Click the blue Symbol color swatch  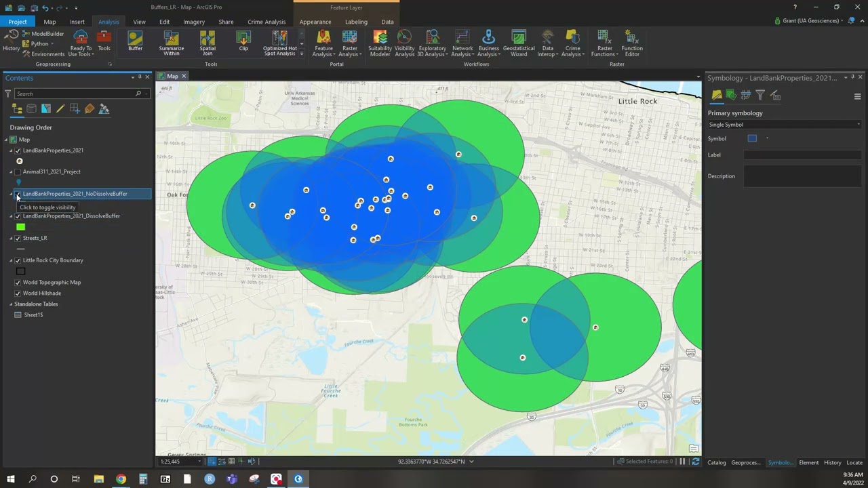click(752, 138)
